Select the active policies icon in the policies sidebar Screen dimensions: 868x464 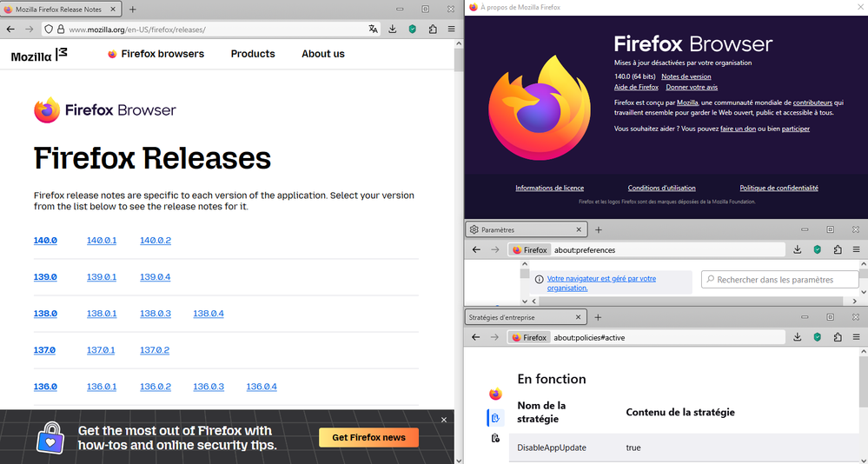(x=495, y=418)
